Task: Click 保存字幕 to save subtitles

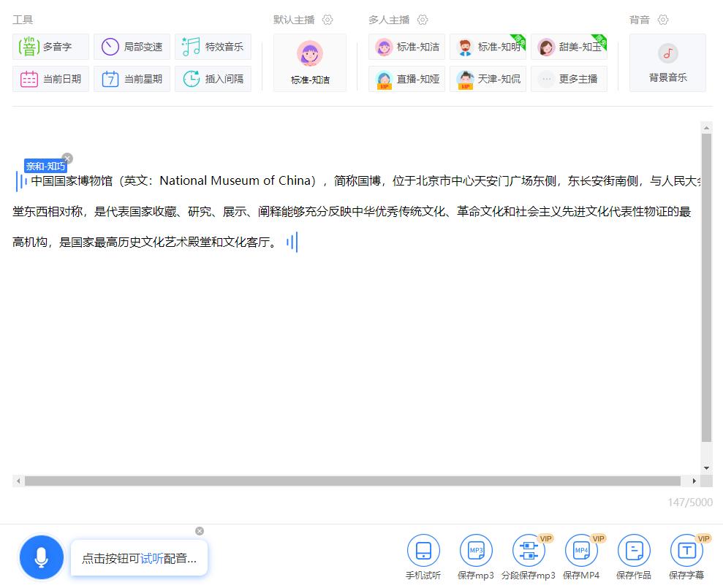Action: click(x=686, y=555)
